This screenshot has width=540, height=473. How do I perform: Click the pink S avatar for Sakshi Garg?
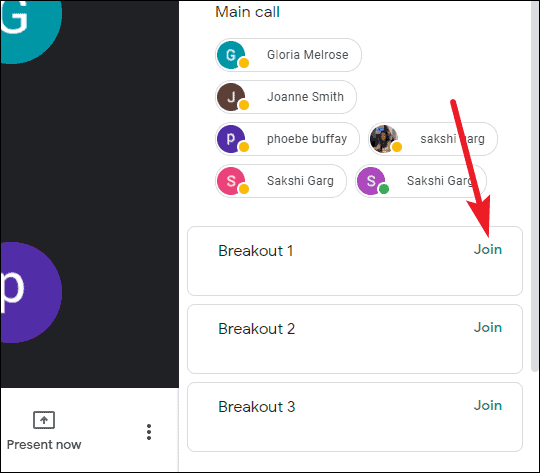(x=231, y=181)
